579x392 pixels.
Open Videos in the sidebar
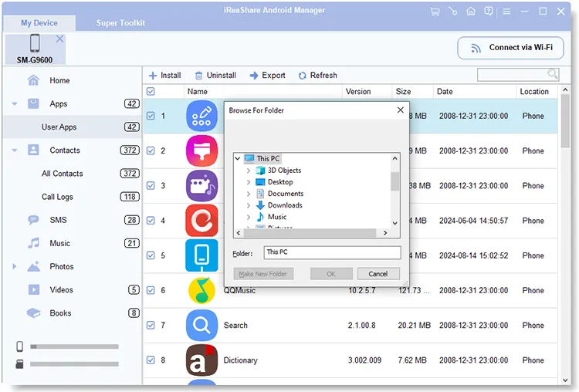click(x=61, y=289)
